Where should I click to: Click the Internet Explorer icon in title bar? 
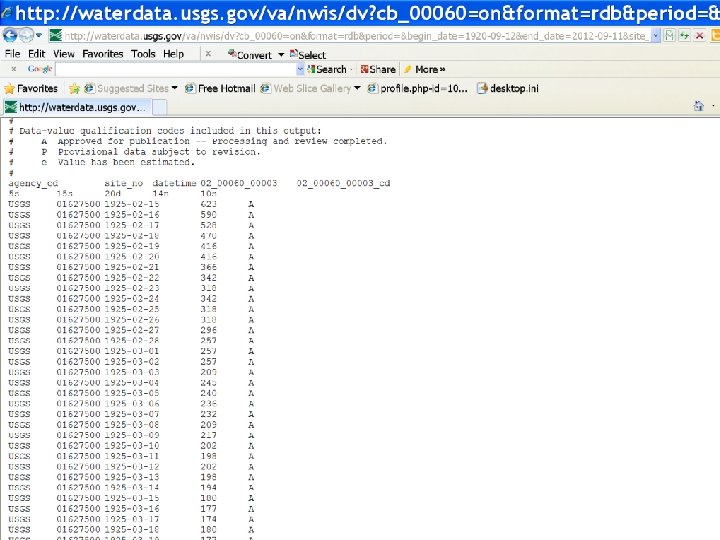pyautogui.click(x=6, y=12)
